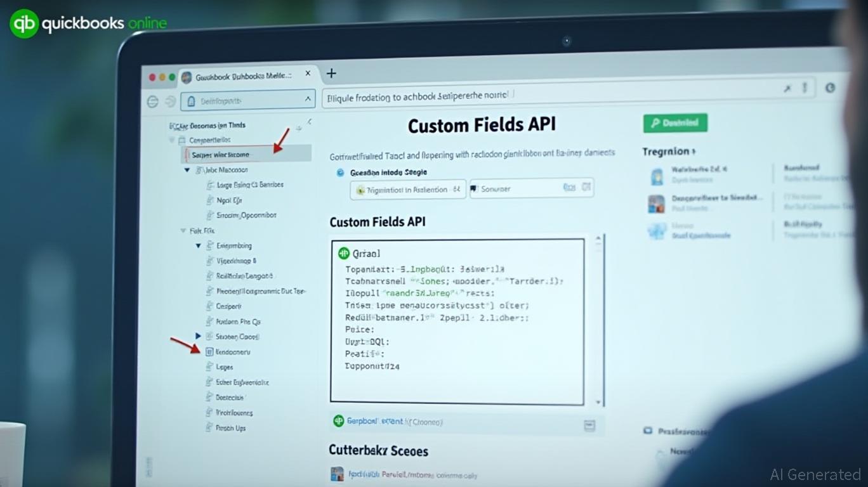Open a new browser tab
The height and width of the screenshot is (487, 868).
pyautogui.click(x=331, y=73)
